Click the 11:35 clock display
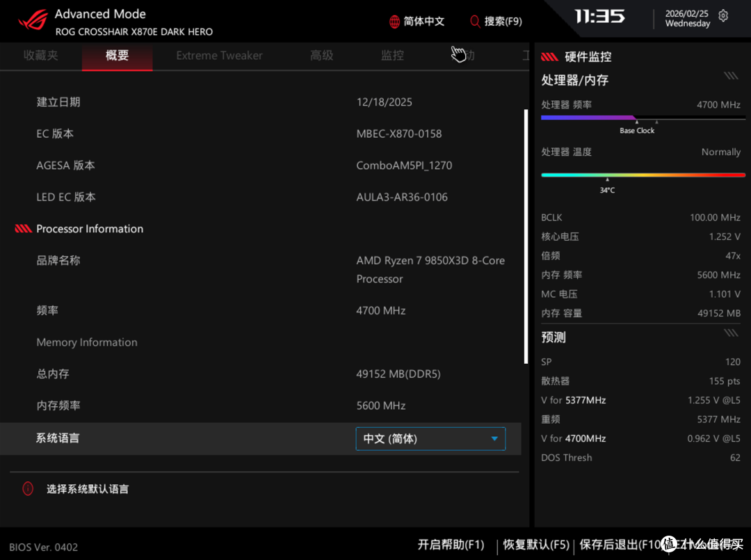Image resolution: width=751 pixels, height=560 pixels. [599, 17]
